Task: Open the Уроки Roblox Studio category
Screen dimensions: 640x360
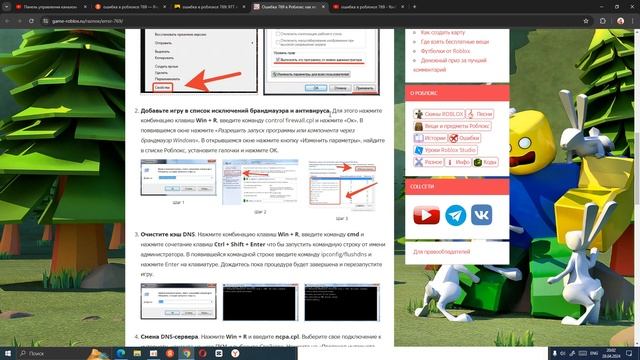Action: coord(445,150)
